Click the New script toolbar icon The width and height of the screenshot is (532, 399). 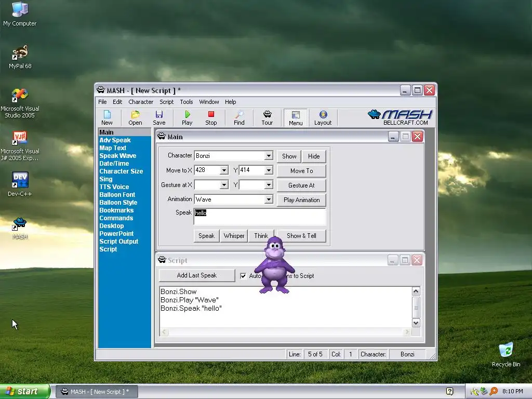[107, 118]
